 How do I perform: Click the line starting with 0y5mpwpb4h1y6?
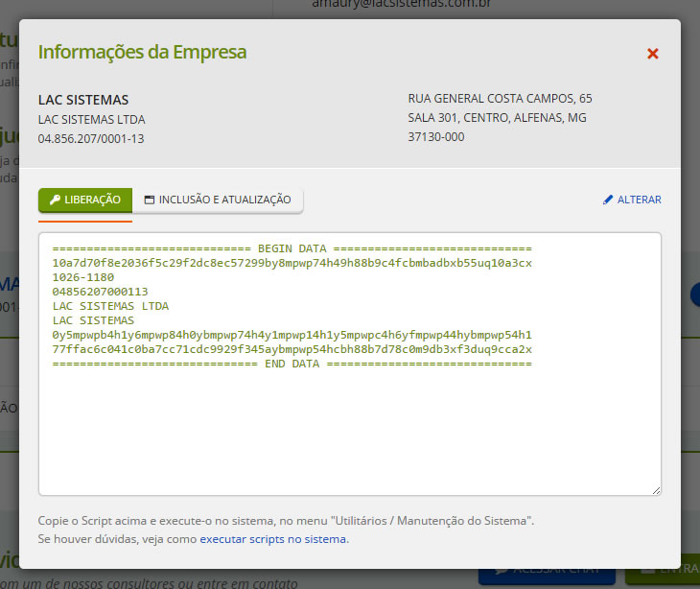pyautogui.click(x=292, y=335)
